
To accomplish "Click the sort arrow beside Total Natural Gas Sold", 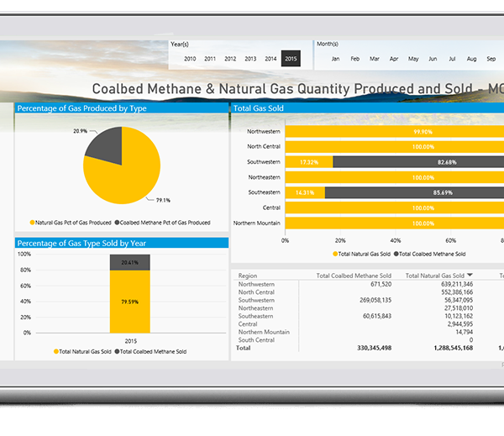I will (470, 275).
